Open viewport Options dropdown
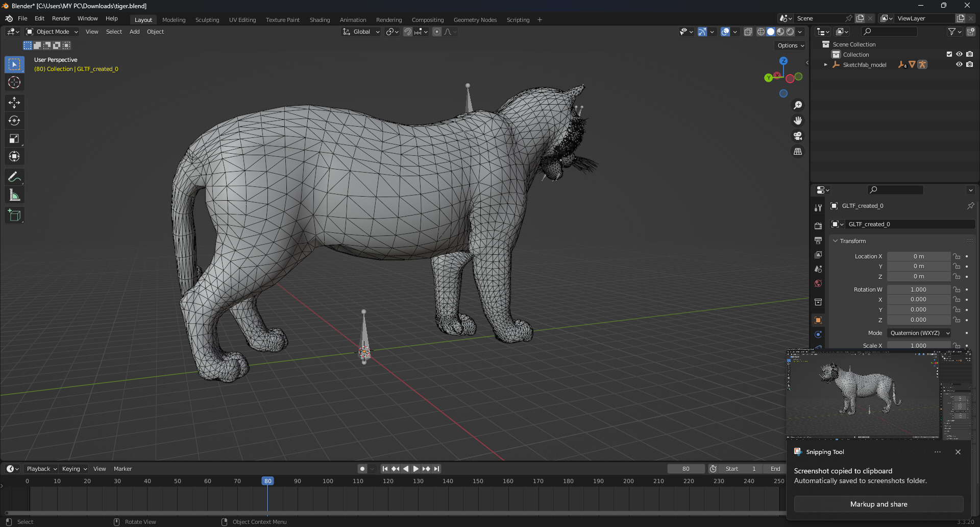Viewport: 980px width, 527px height. [790, 45]
